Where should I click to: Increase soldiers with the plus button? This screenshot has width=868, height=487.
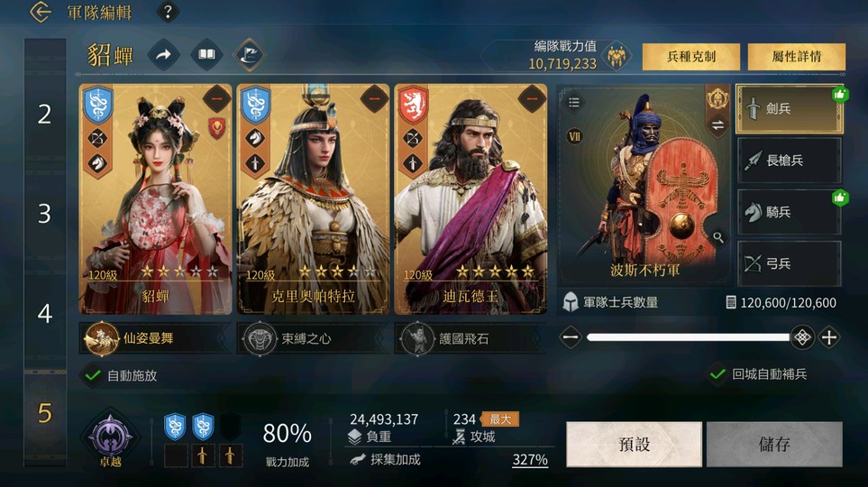pyautogui.click(x=828, y=337)
